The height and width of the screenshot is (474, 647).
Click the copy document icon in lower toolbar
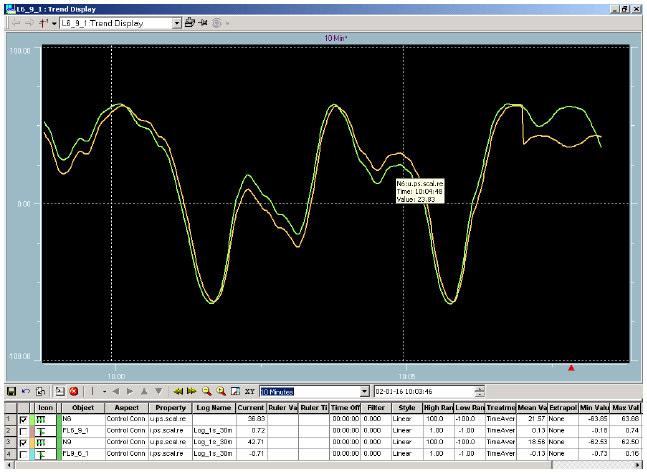pyautogui.click(x=40, y=391)
